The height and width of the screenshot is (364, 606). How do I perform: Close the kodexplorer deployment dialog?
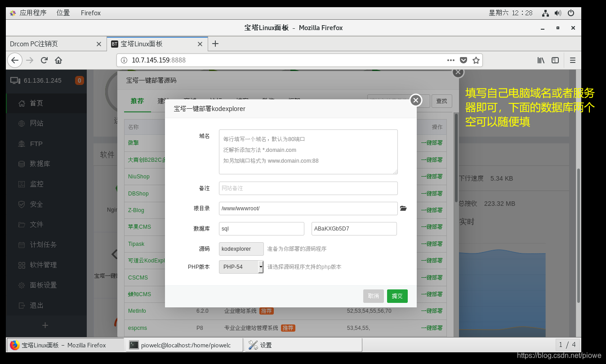[416, 100]
